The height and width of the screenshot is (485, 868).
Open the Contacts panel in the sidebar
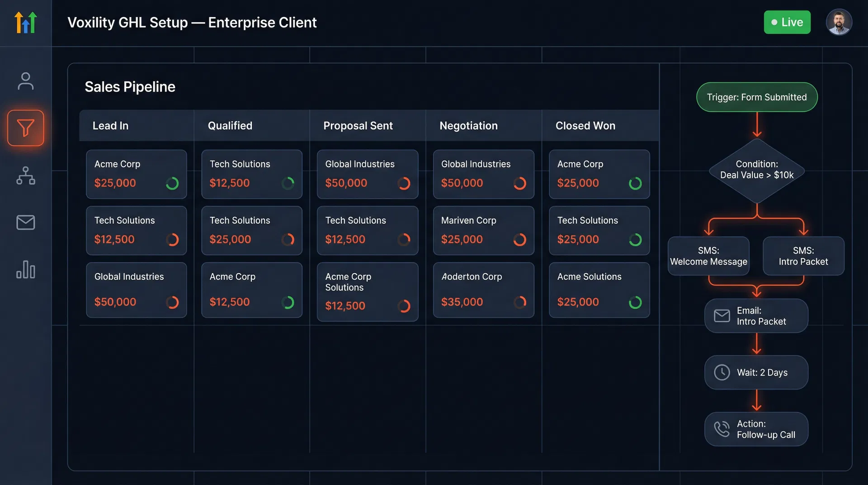tap(26, 81)
